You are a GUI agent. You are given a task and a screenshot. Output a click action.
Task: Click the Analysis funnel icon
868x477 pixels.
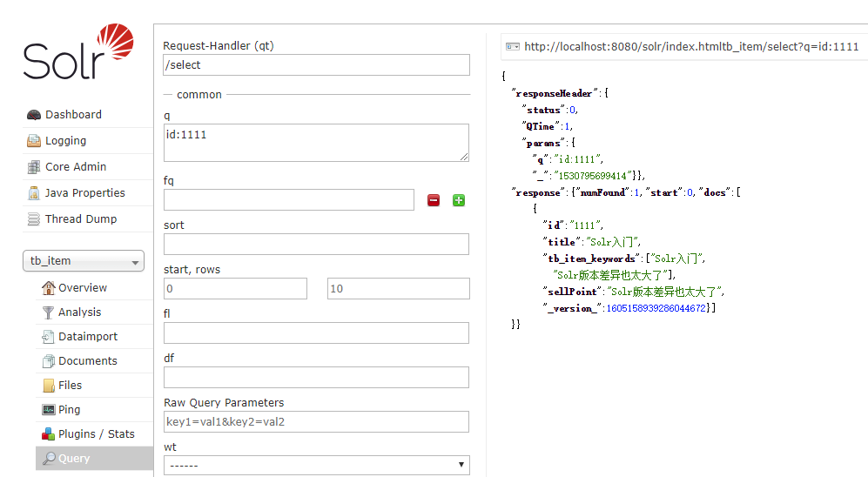[49, 312]
